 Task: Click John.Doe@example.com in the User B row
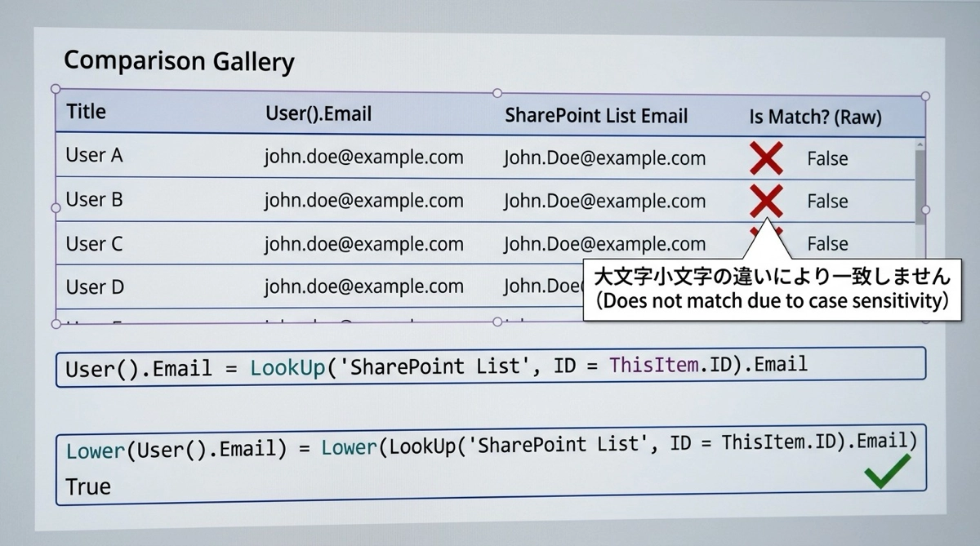pos(604,201)
